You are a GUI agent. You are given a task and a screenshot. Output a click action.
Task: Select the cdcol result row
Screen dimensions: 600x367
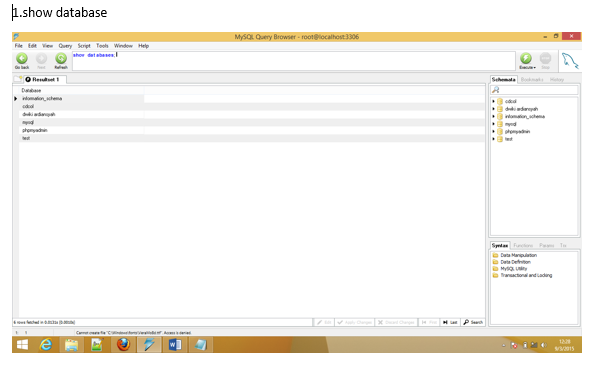point(252,106)
